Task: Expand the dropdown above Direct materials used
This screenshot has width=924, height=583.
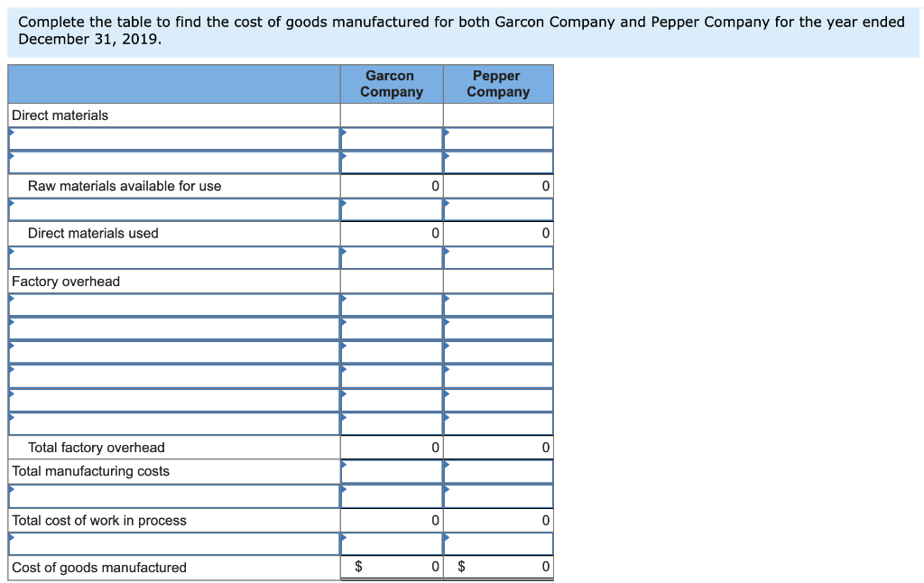Action: (x=171, y=209)
